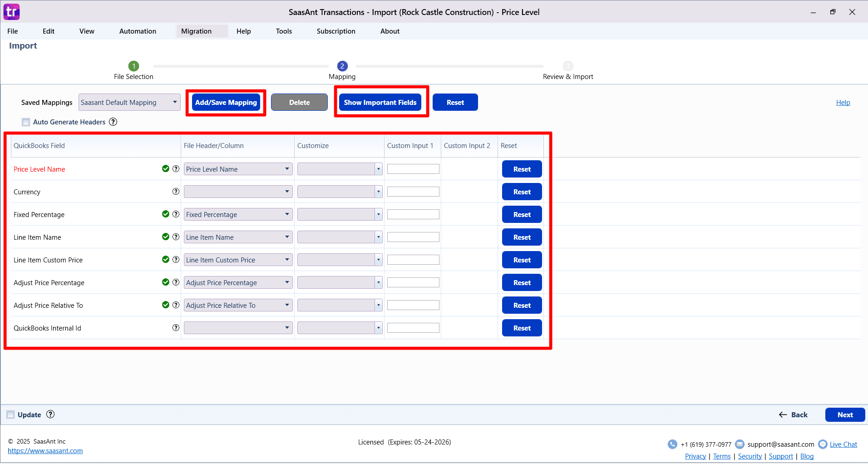Toggle the Update checkbox
Screen dimensions: 868x464
point(10,415)
